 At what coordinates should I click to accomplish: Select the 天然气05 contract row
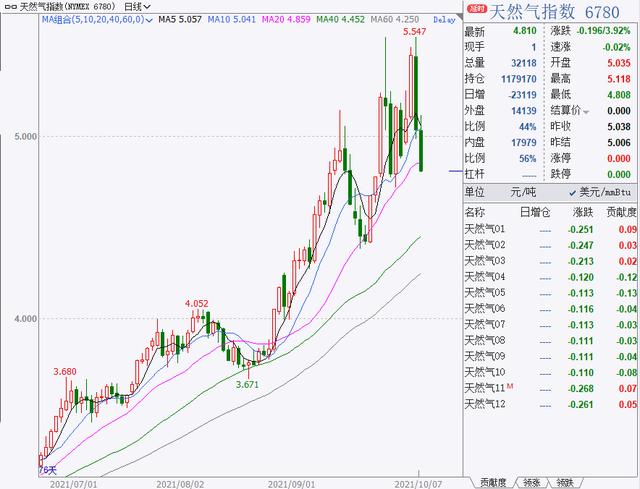(x=551, y=293)
